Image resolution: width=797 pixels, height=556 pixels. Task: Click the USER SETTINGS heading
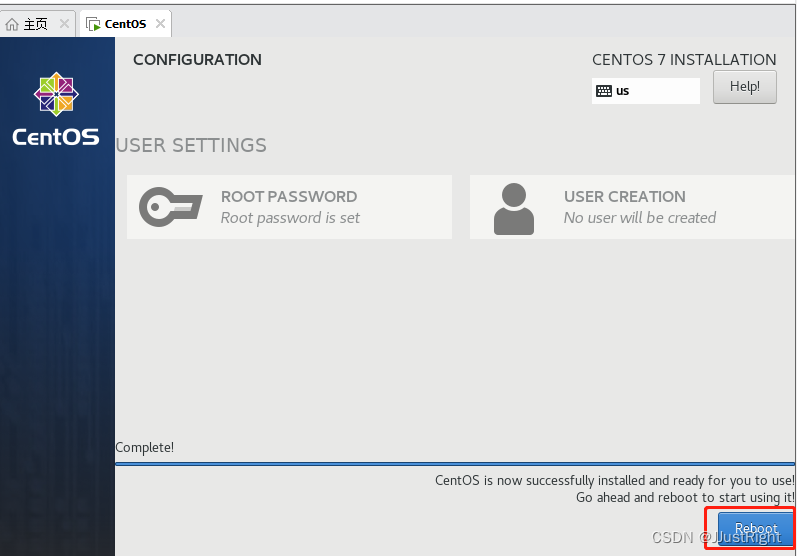point(191,145)
